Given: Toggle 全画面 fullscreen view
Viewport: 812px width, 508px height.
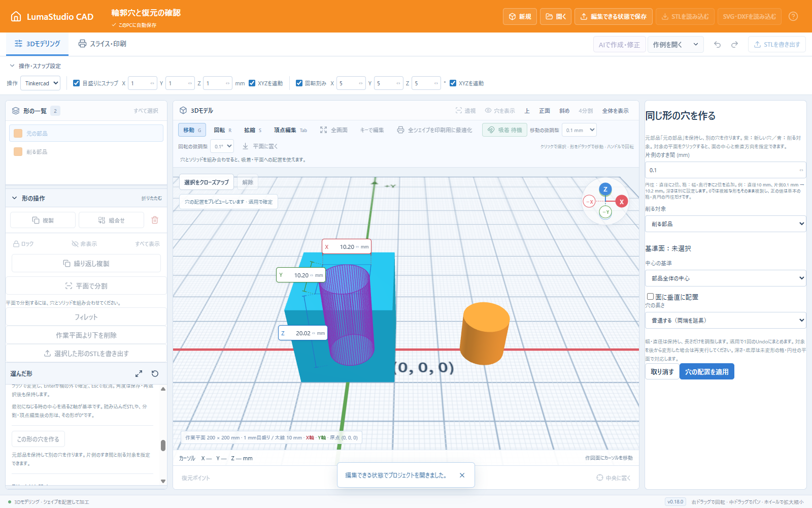Looking at the screenshot, I should [x=333, y=130].
